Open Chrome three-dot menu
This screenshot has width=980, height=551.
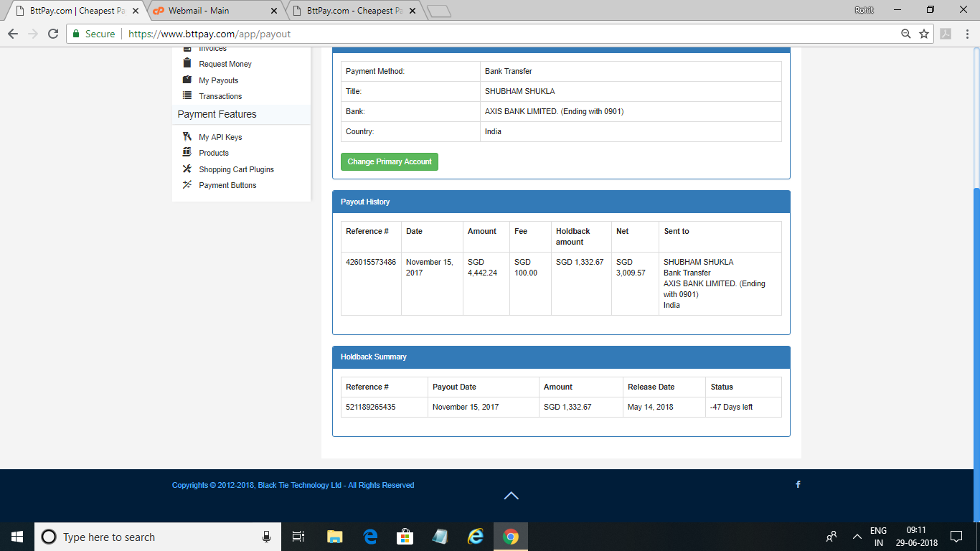tap(966, 34)
